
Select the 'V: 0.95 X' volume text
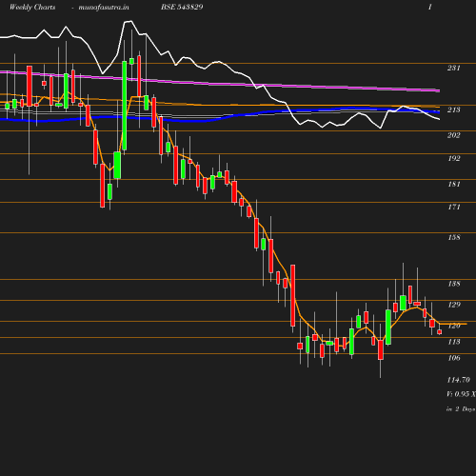pos(461,394)
